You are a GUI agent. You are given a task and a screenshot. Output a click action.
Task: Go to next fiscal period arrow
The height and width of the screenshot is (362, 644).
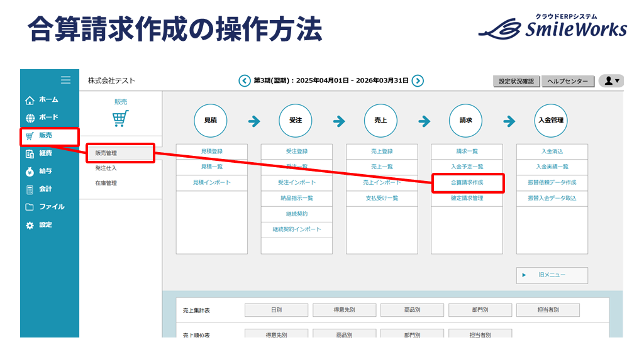[418, 81]
